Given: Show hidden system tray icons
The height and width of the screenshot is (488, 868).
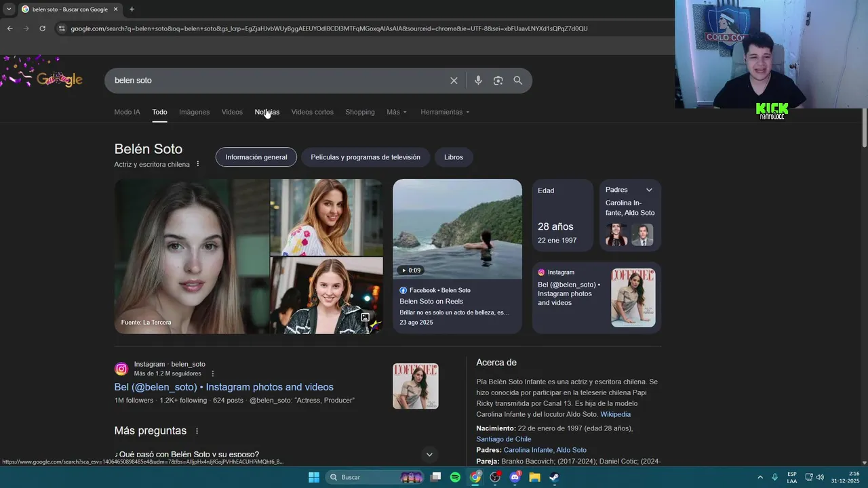Looking at the screenshot, I should pyautogui.click(x=760, y=477).
